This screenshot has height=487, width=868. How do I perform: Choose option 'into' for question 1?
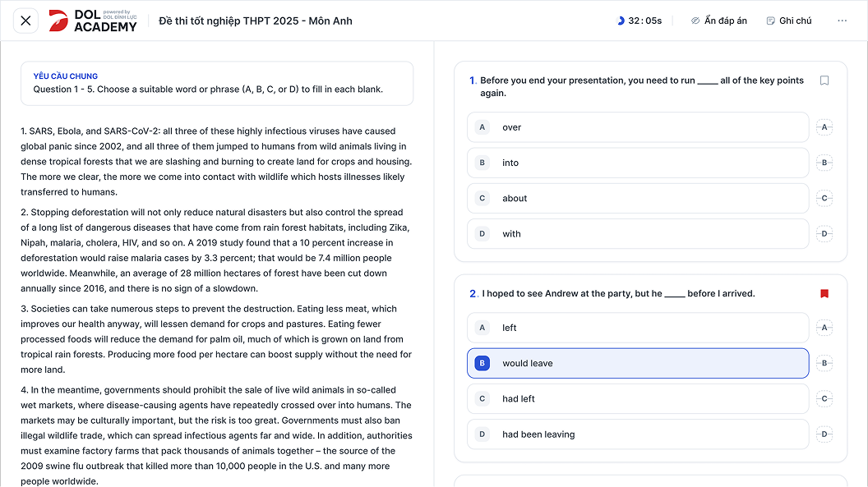pos(638,163)
